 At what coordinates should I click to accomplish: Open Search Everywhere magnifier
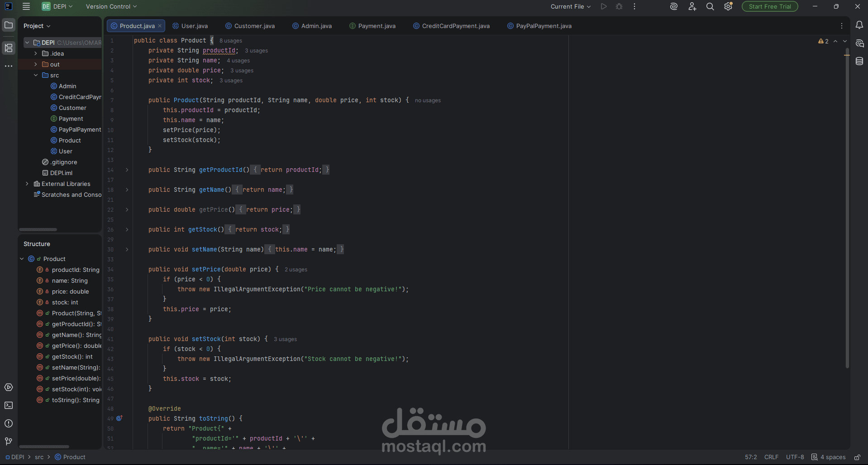point(710,6)
